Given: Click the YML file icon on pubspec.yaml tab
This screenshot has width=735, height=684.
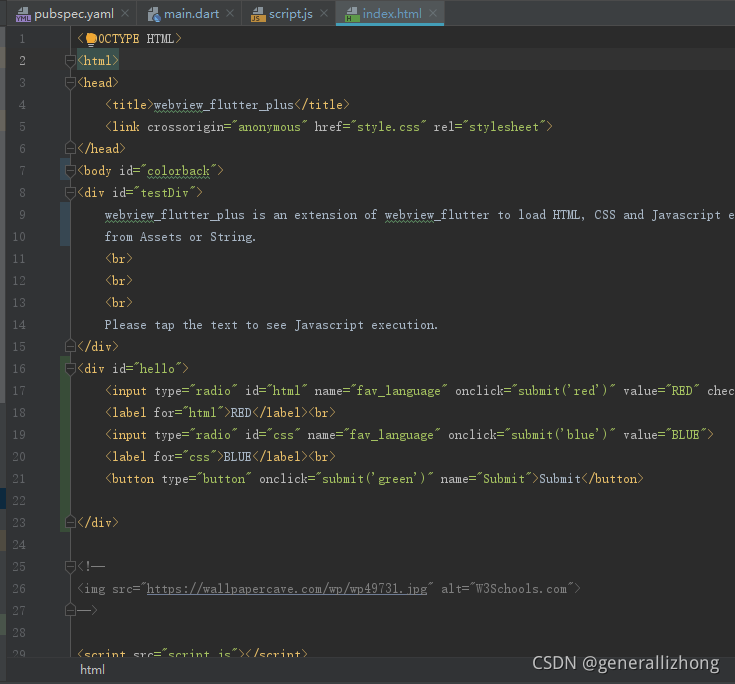Looking at the screenshot, I should (23, 15).
